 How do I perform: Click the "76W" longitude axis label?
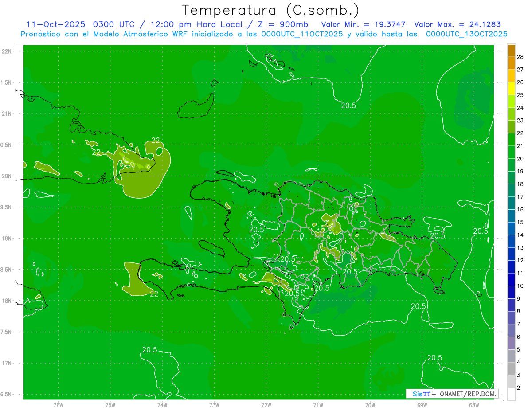(58, 405)
